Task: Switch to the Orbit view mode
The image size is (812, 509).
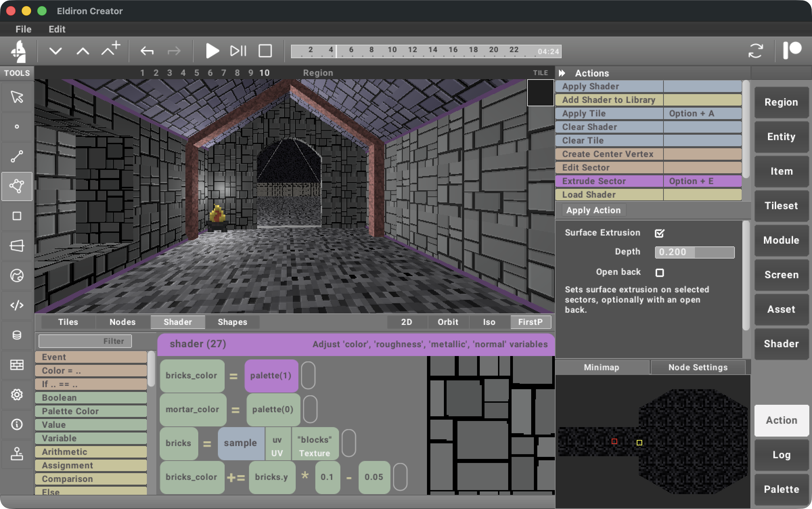Action: pos(448,322)
